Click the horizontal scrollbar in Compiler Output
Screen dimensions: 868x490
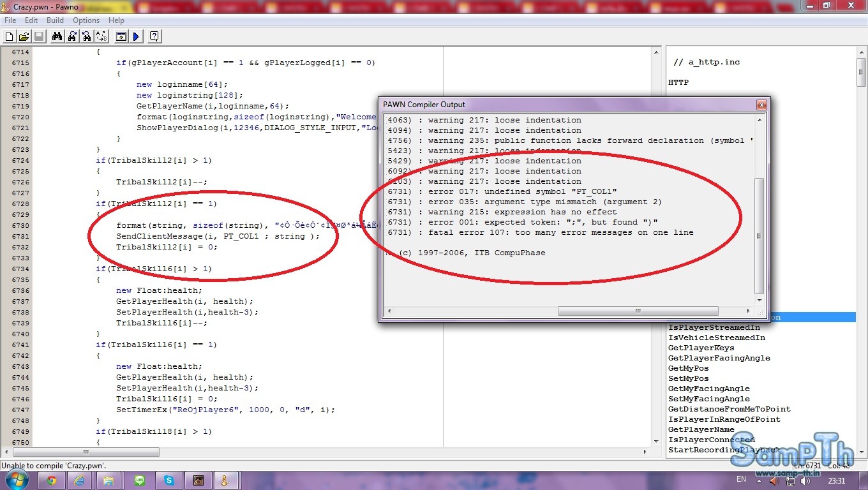tap(638, 311)
